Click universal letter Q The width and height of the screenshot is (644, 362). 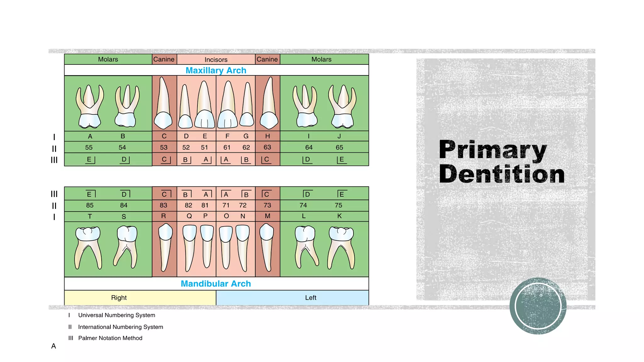(x=189, y=216)
